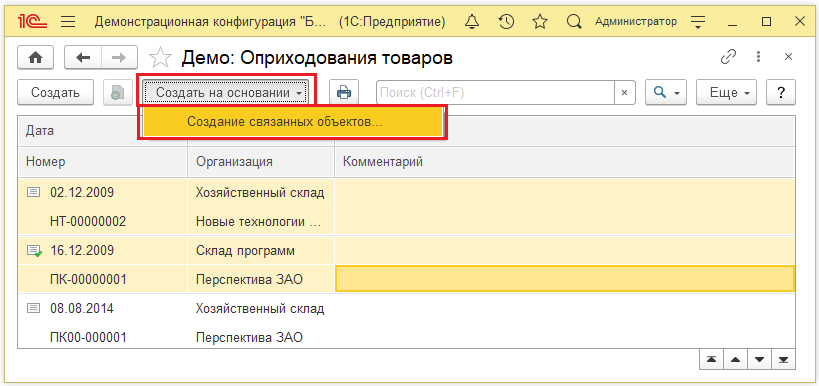Focus the Поиск (Ctrl+F) search field
This screenshot has width=819, height=386.
point(495,93)
